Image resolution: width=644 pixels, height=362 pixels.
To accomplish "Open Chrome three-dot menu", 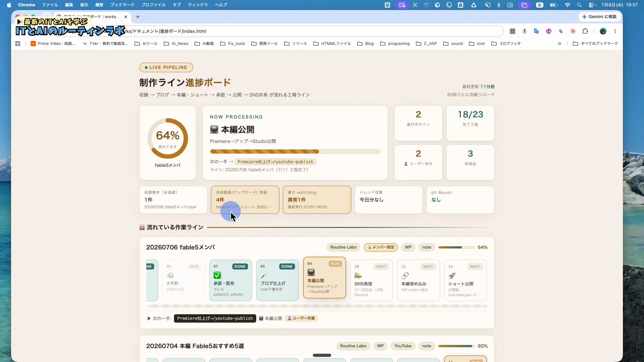I will (x=615, y=31).
